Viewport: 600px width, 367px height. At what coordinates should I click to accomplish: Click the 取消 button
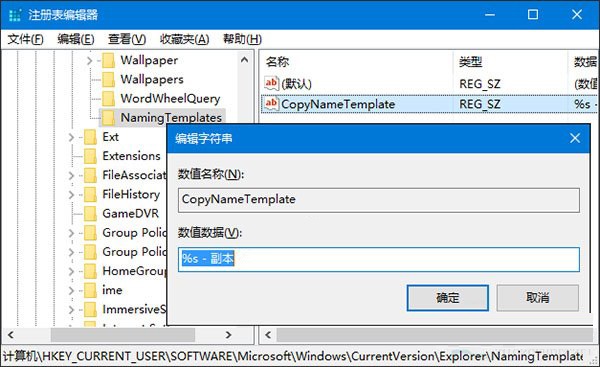pyautogui.click(x=537, y=297)
